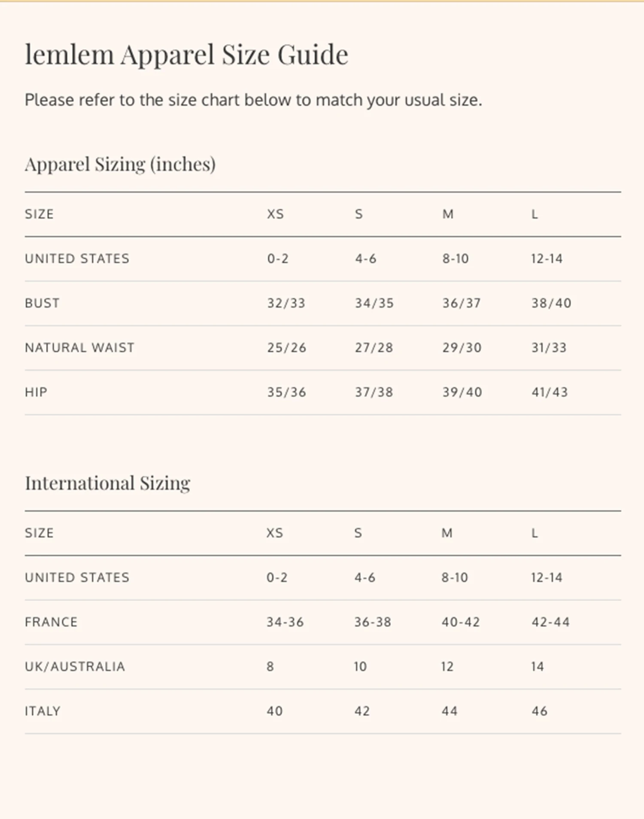Click the UK/AUSTRALIA row label
Screen dimensions: 644x819
(75, 667)
